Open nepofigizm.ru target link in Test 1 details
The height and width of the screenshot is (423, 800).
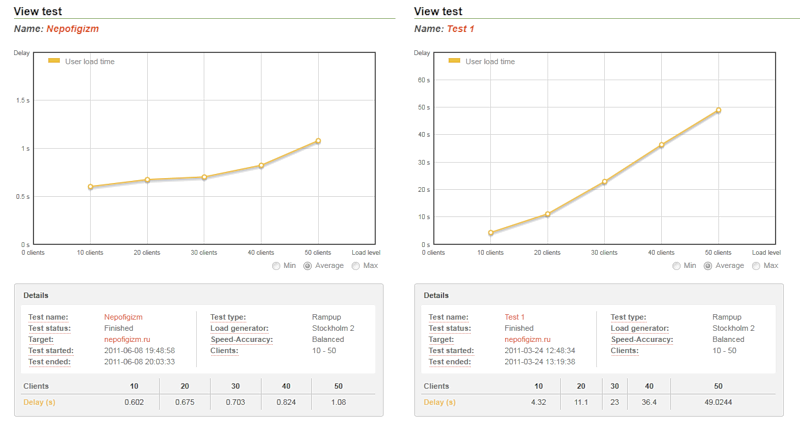[x=525, y=339]
